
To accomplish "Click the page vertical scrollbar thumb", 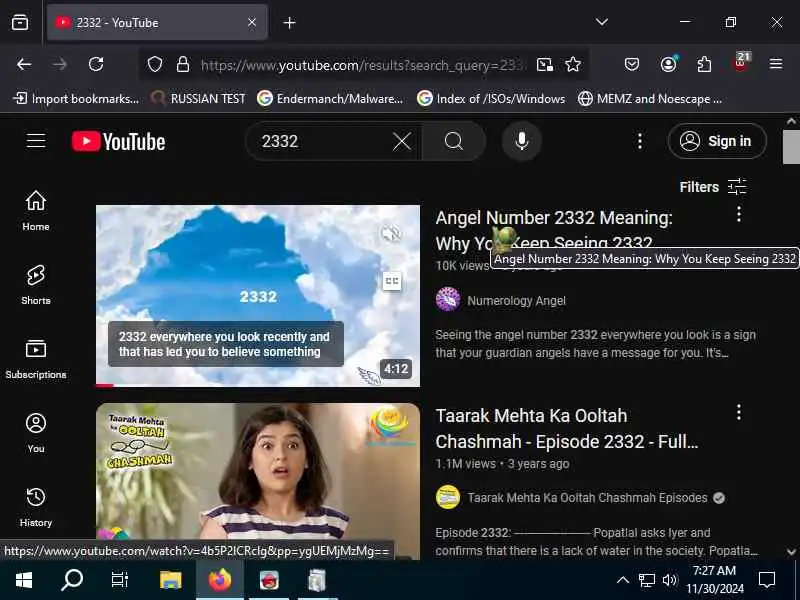I will [x=791, y=147].
